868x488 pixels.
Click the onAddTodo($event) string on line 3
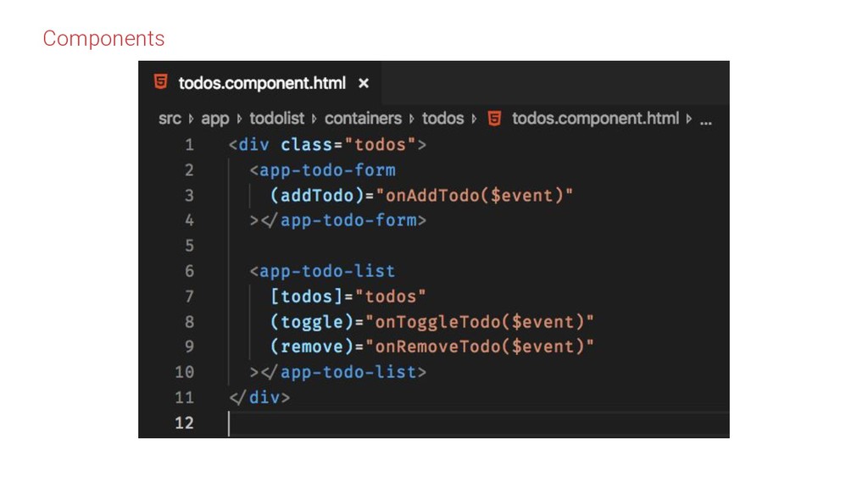[x=480, y=195]
